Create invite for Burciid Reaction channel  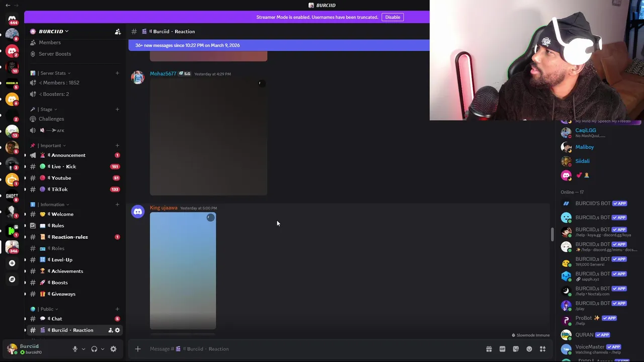tap(110, 330)
